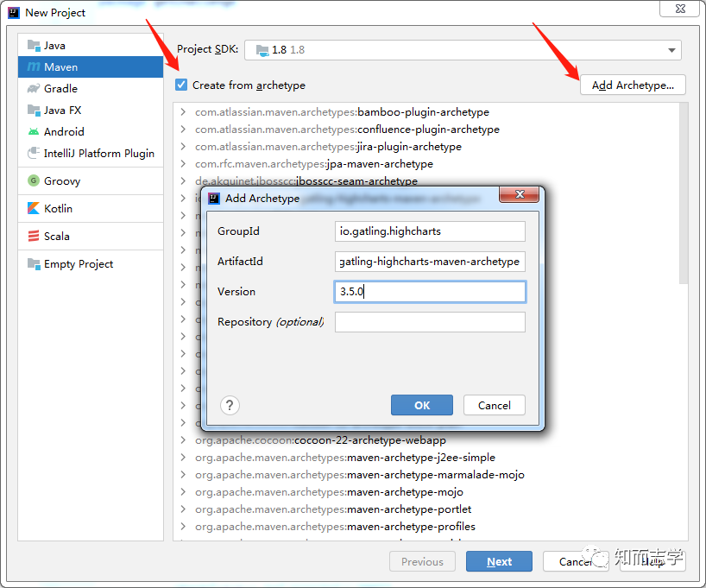Choose IntelliJ Platform Plugin project type
The width and height of the screenshot is (706, 588).
pos(91,154)
